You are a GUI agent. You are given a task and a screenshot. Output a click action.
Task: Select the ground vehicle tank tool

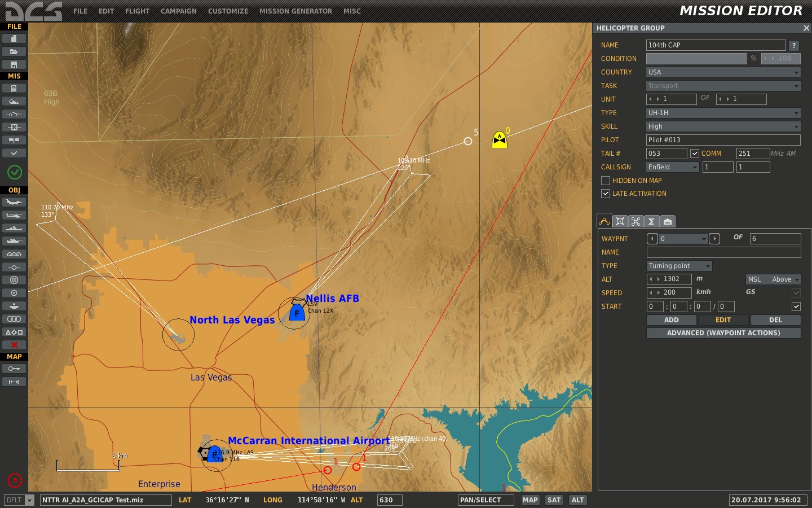point(14,241)
